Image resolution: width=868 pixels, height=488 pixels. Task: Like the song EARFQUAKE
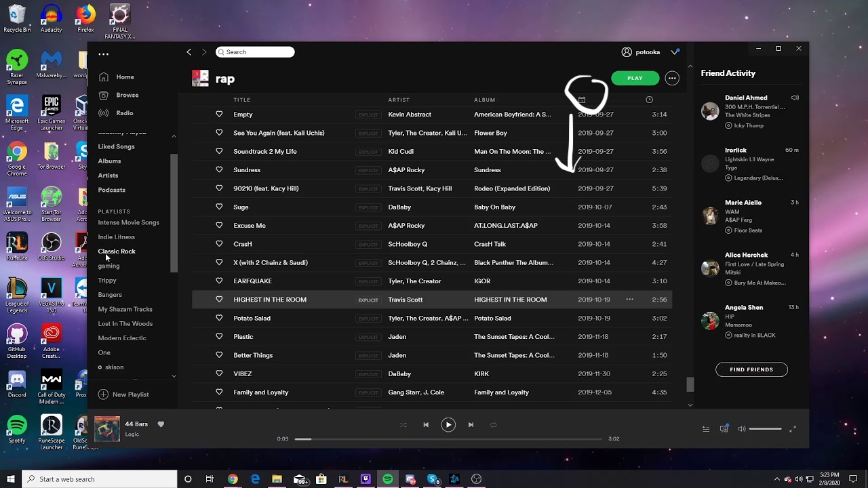point(219,281)
